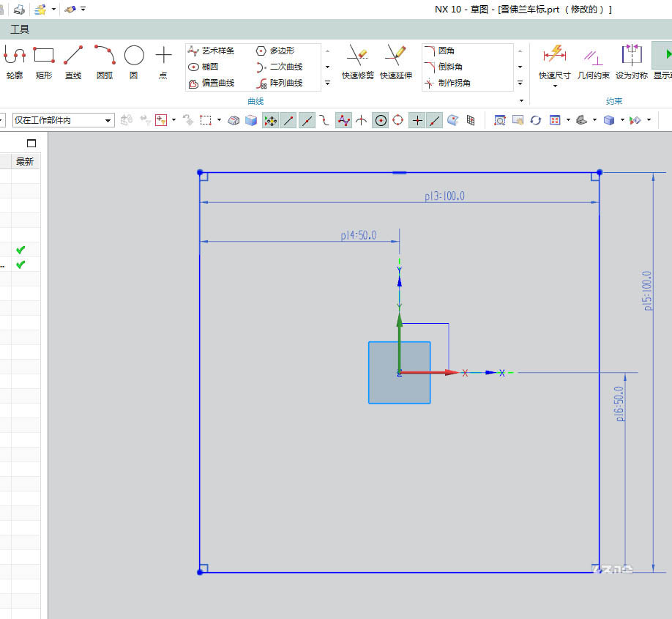Choose the 二次曲线 conic tool

click(x=280, y=67)
